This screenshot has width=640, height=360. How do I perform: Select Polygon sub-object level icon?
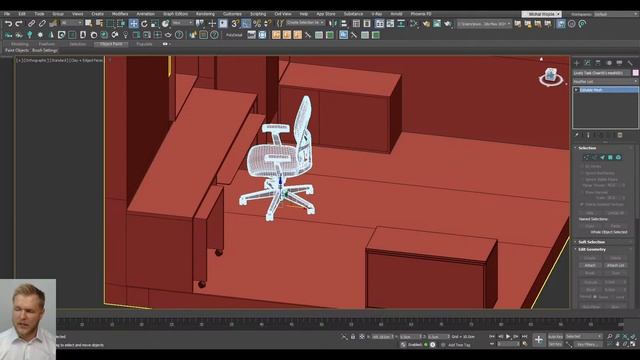[610, 157]
